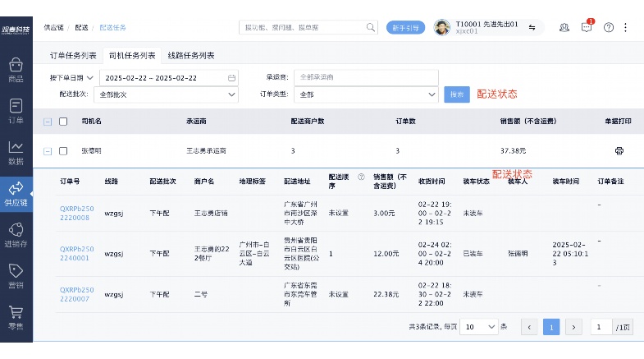The width and height of the screenshot is (644, 359).
Task: Click the company logo in sidebar top
Action: pos(16,30)
